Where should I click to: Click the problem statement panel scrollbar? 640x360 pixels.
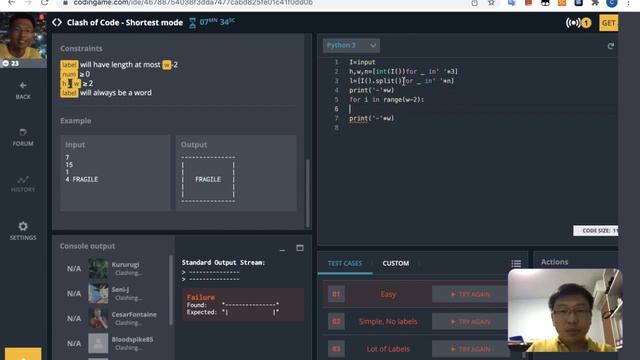(x=308, y=193)
